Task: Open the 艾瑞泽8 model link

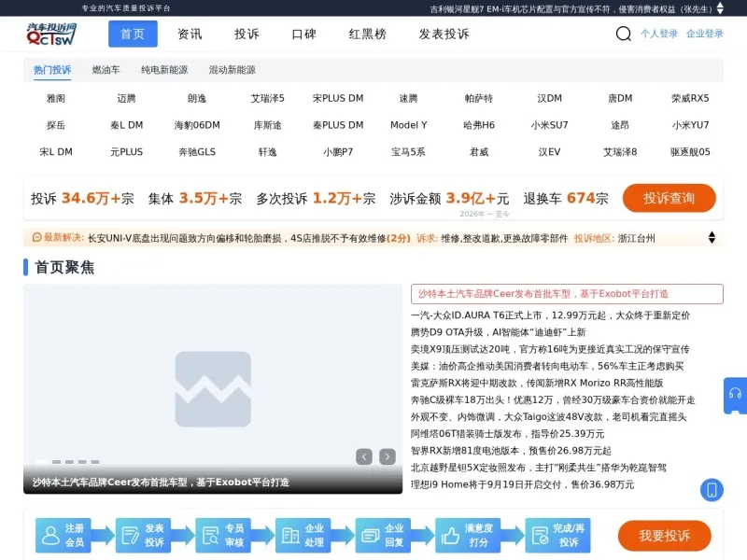Action: click(x=620, y=152)
